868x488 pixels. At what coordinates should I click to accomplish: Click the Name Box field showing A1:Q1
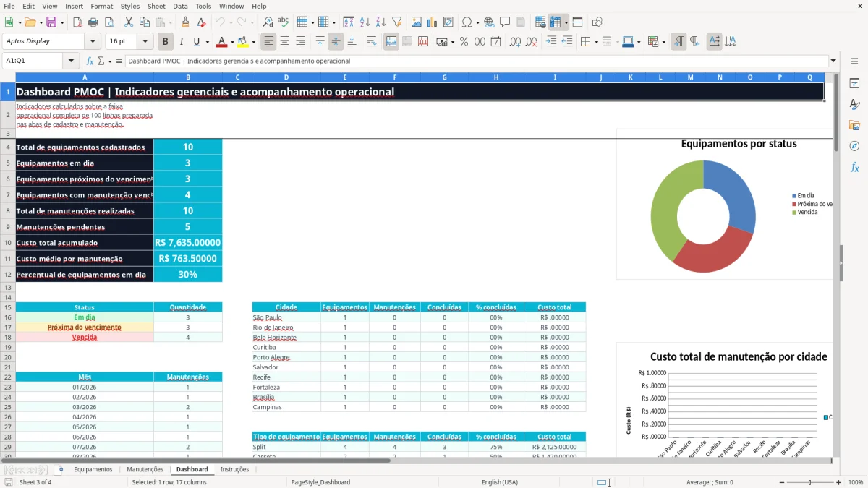(33, 61)
